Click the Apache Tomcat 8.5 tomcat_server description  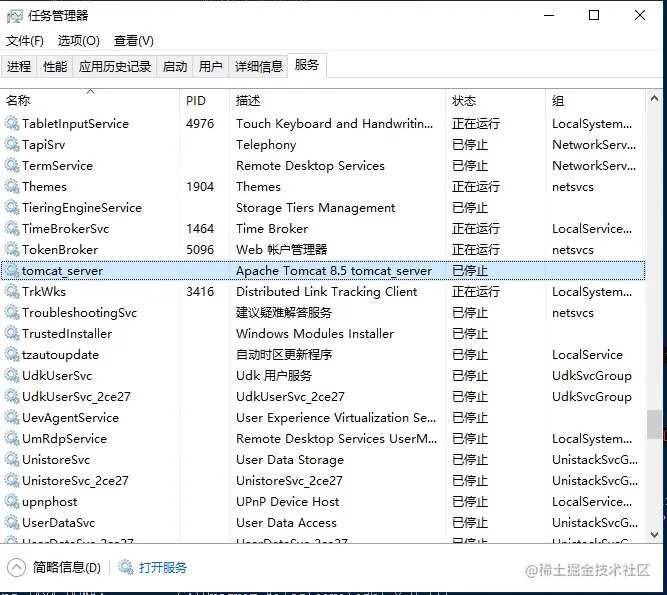[x=334, y=270]
